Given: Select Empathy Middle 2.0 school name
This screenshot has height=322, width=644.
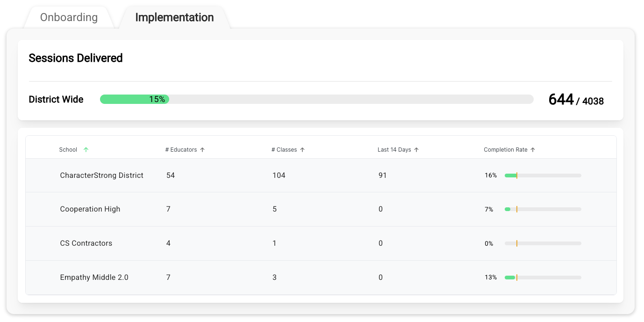Looking at the screenshot, I should pos(94,278).
